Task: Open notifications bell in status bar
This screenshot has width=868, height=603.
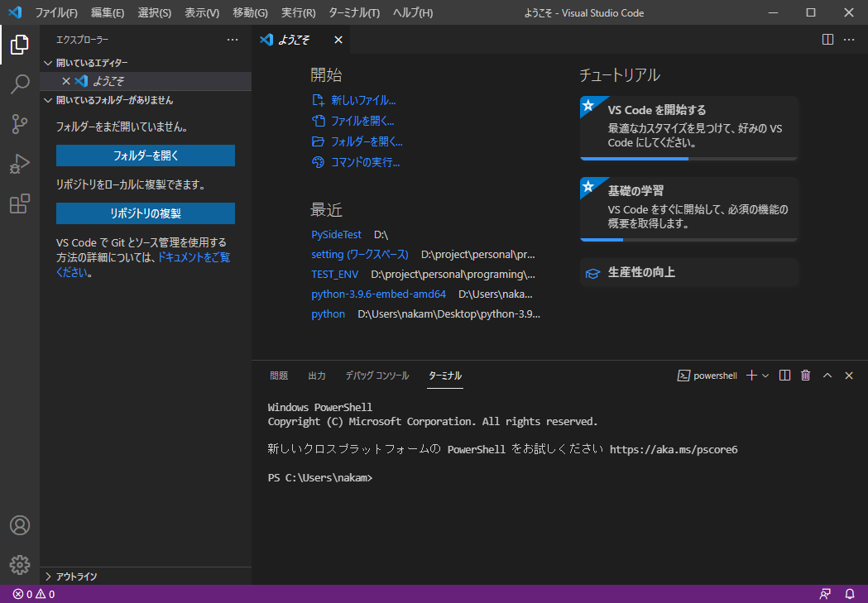Action: (850, 594)
